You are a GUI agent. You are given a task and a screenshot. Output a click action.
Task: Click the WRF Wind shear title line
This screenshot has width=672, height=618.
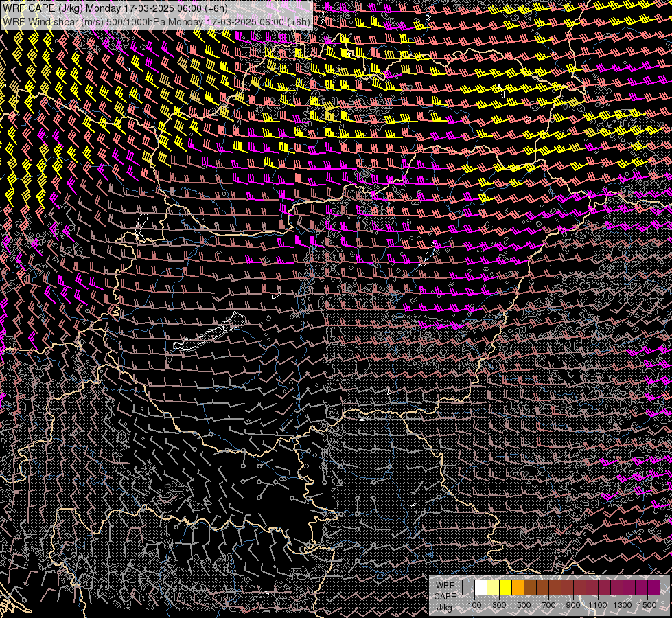tap(157, 22)
